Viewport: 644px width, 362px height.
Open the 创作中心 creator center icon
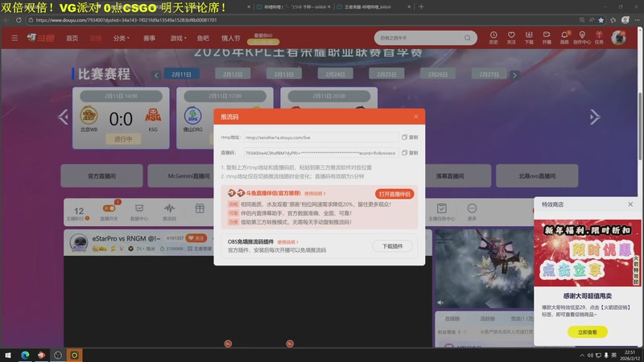pyautogui.click(x=581, y=38)
